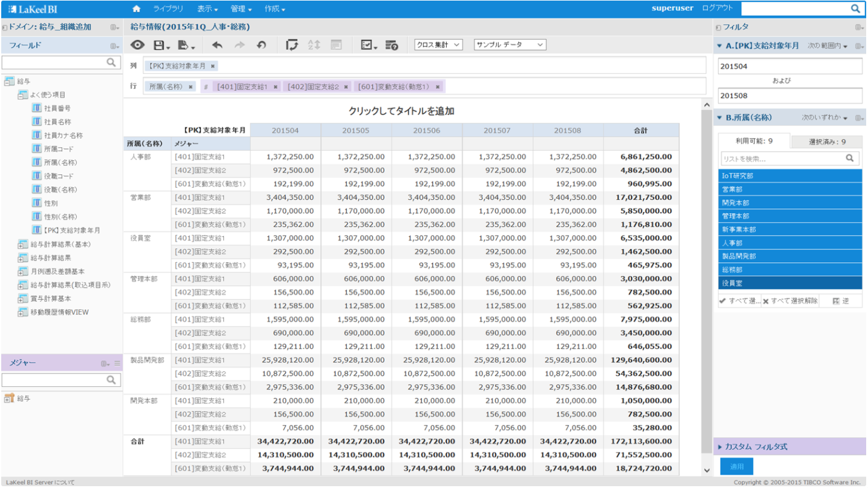This screenshot has width=868, height=488.
Task: Click the 201508 filter end field
Action: pyautogui.click(x=790, y=96)
